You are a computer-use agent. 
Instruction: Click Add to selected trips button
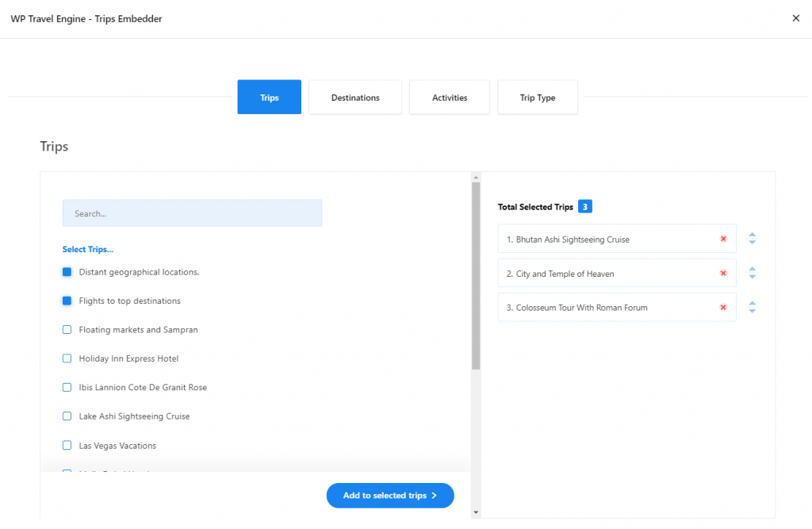point(390,496)
